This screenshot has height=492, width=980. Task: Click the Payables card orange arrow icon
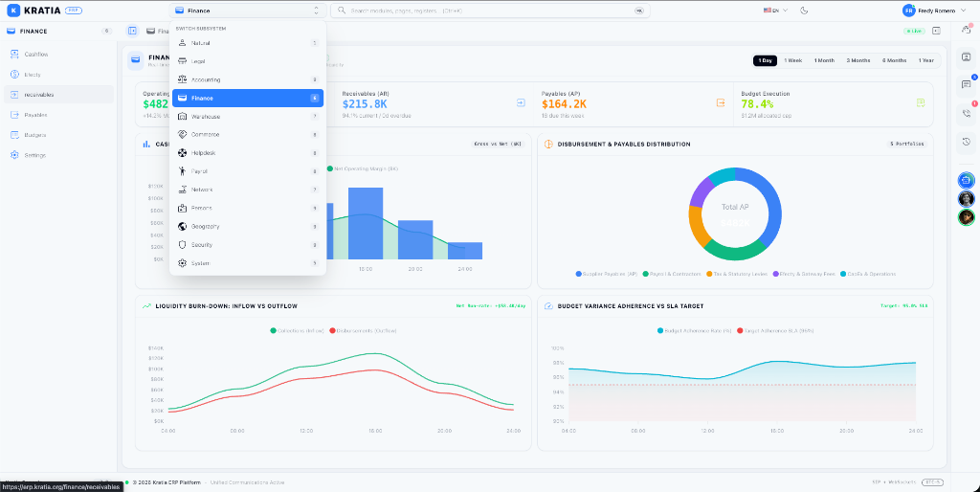(x=721, y=102)
